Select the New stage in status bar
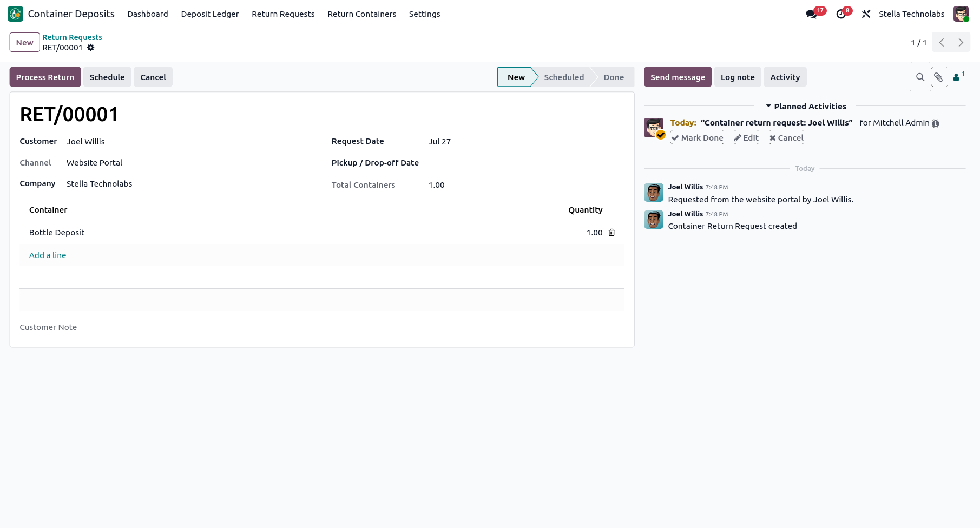 pyautogui.click(x=516, y=77)
